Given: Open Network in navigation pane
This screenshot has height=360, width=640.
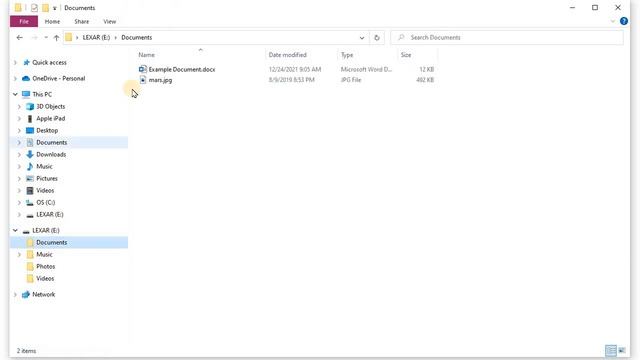Looking at the screenshot, I should [43, 294].
